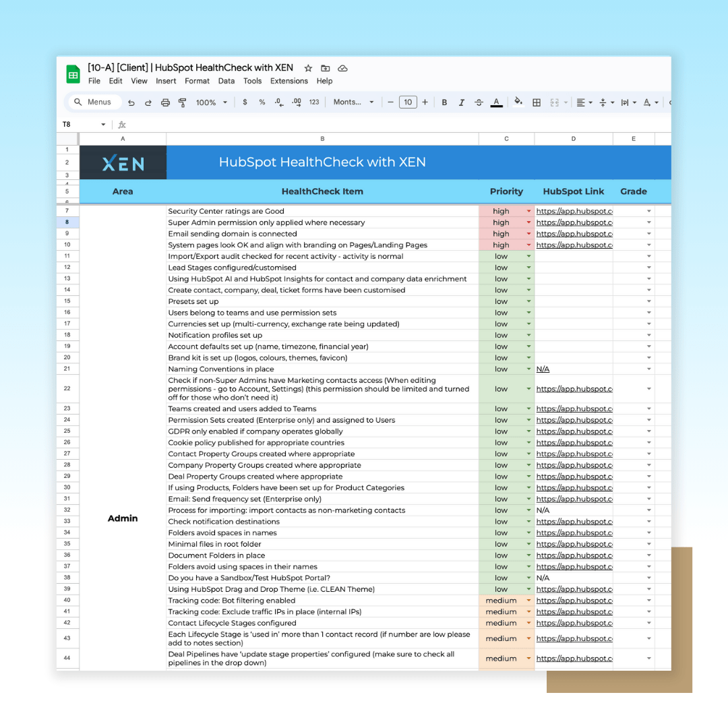
Task: Toggle strikethrough formatting
Action: point(479,102)
